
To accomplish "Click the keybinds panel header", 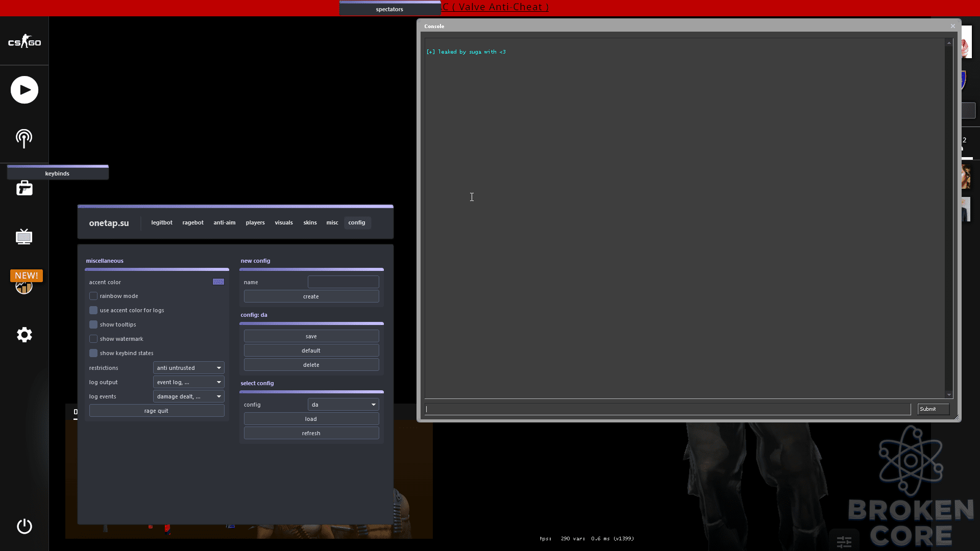I will (58, 172).
